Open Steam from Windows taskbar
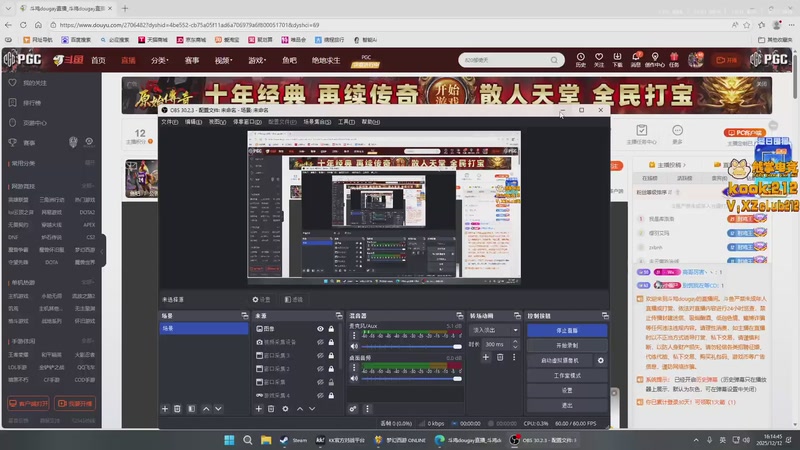This screenshot has width=800, height=450. (x=294, y=440)
